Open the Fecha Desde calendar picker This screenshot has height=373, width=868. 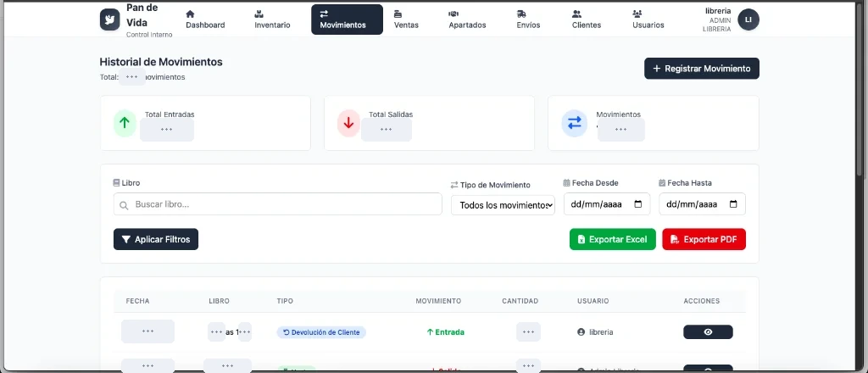(x=637, y=203)
